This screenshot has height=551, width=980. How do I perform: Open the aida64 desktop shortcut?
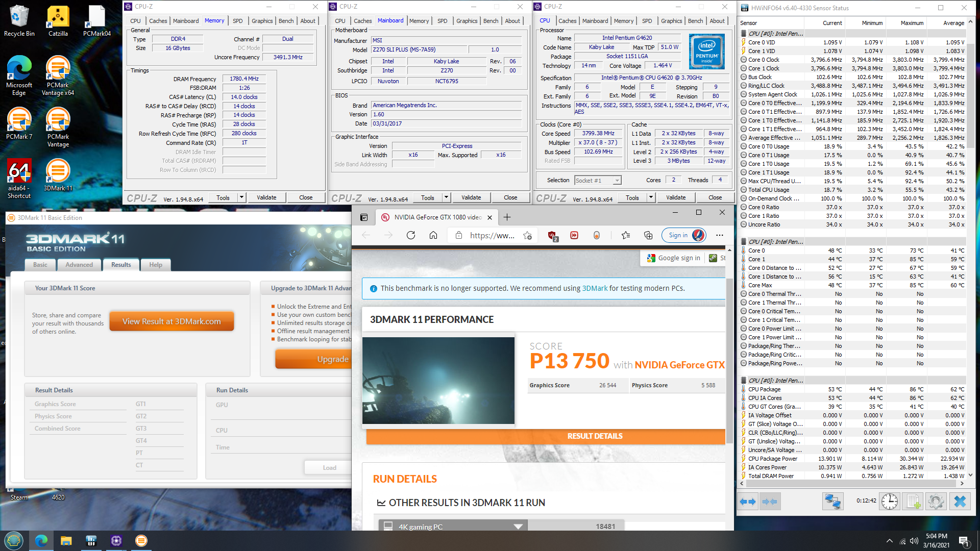coord(19,179)
